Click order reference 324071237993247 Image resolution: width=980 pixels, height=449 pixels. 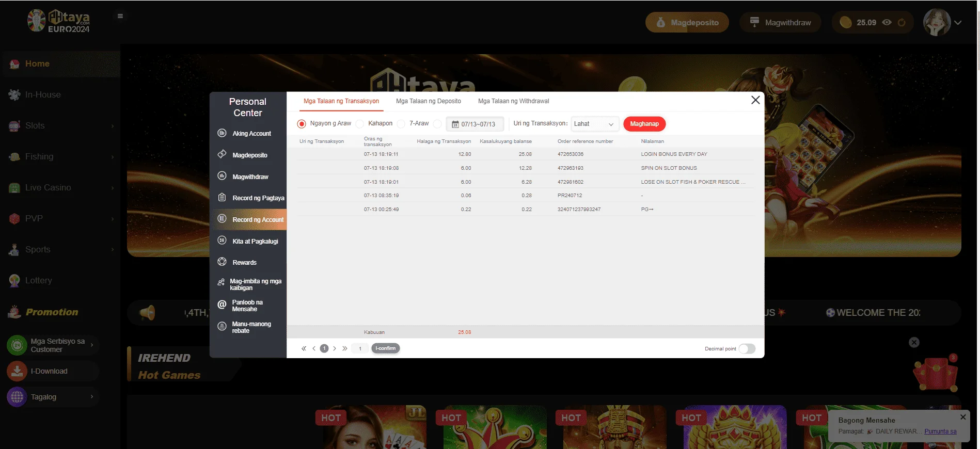coord(579,210)
